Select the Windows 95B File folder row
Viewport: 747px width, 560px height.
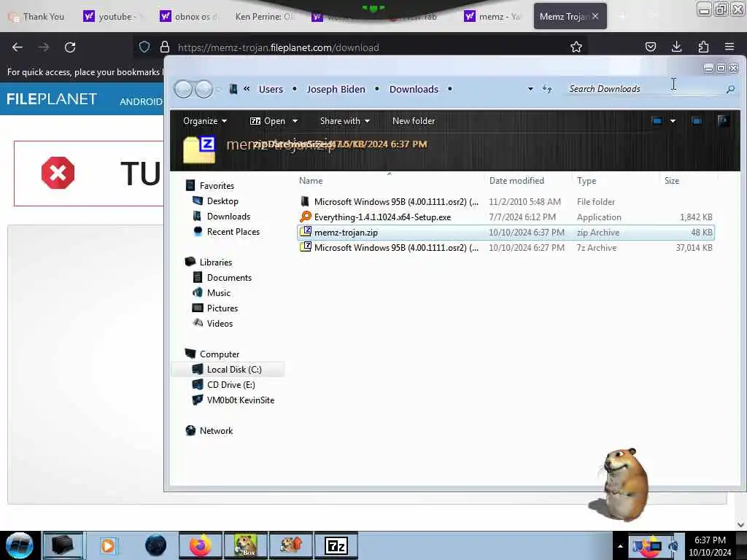(506, 202)
